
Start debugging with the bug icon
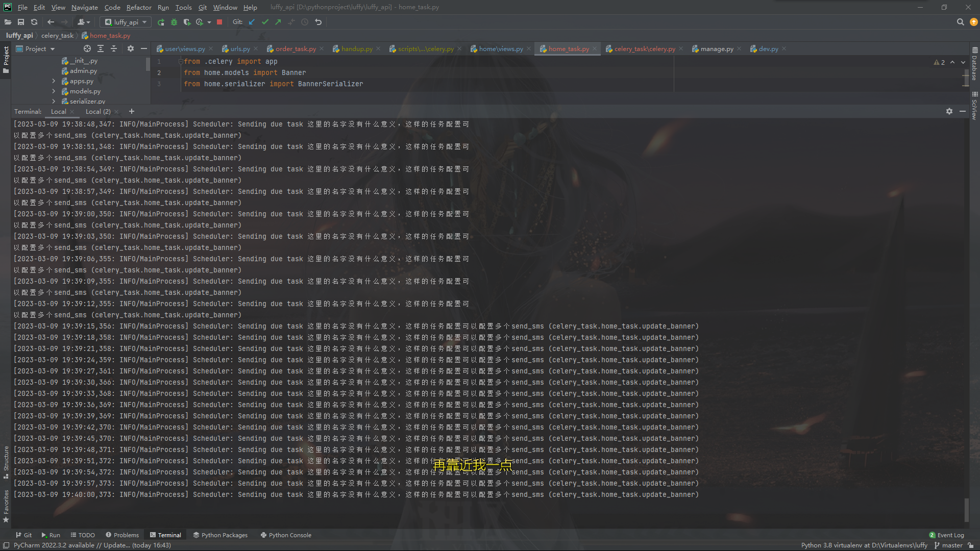click(174, 22)
